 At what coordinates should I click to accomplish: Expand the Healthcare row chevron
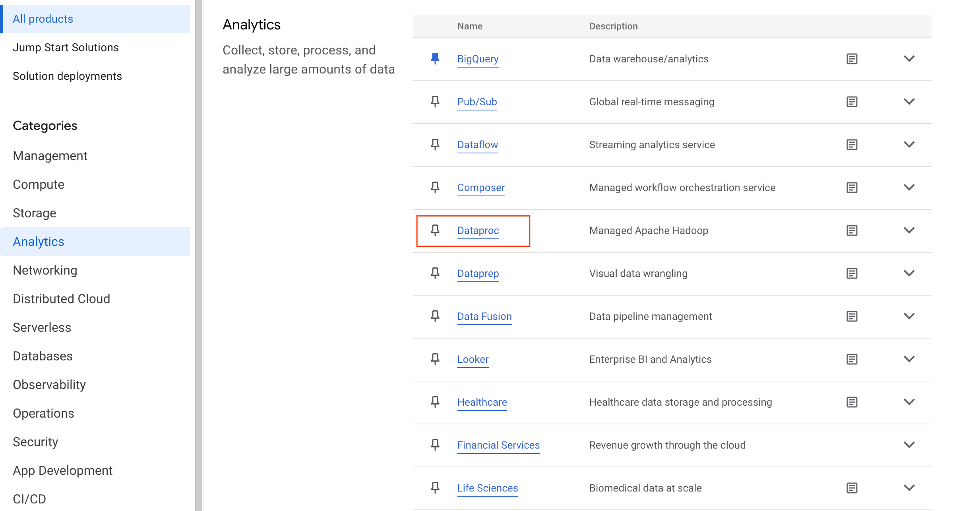point(909,402)
